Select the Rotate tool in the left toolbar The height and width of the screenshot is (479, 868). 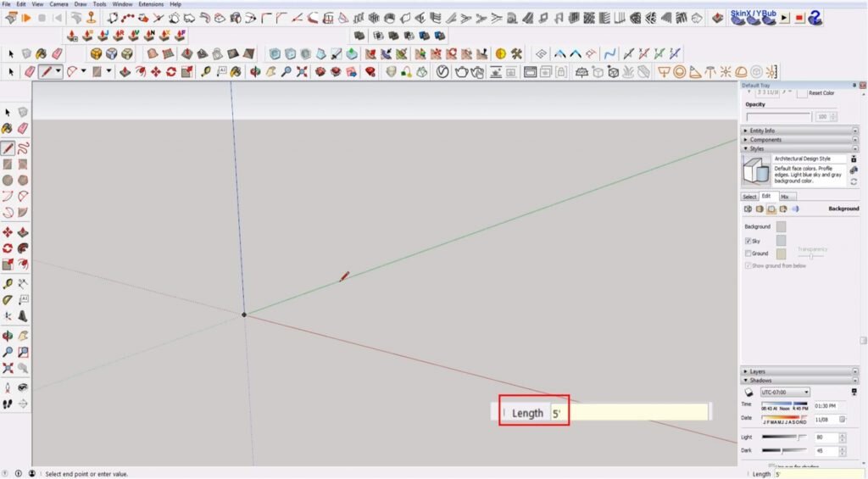(8, 248)
